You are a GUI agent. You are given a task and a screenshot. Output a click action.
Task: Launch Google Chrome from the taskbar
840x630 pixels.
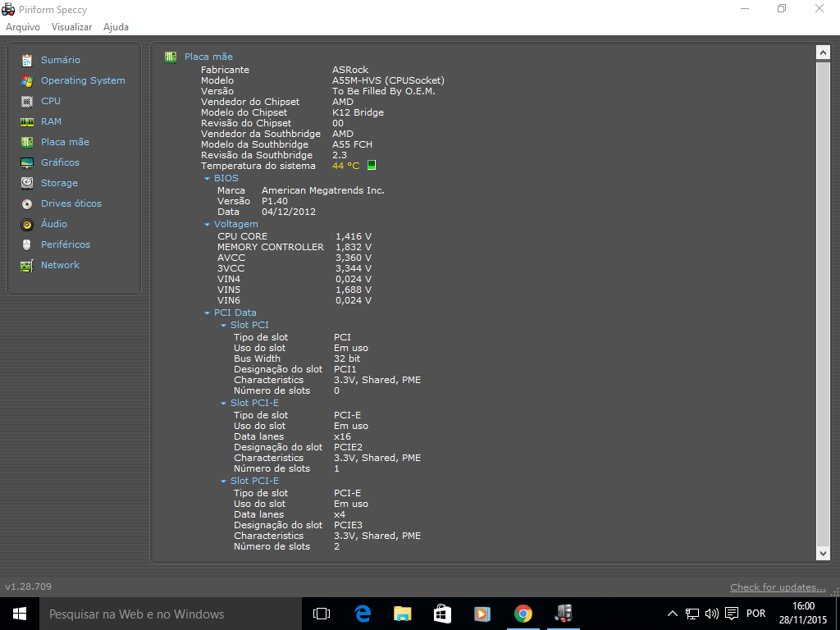tap(523, 614)
